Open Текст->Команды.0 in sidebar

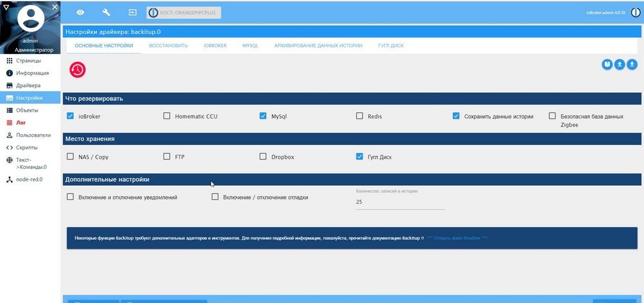[32, 163]
